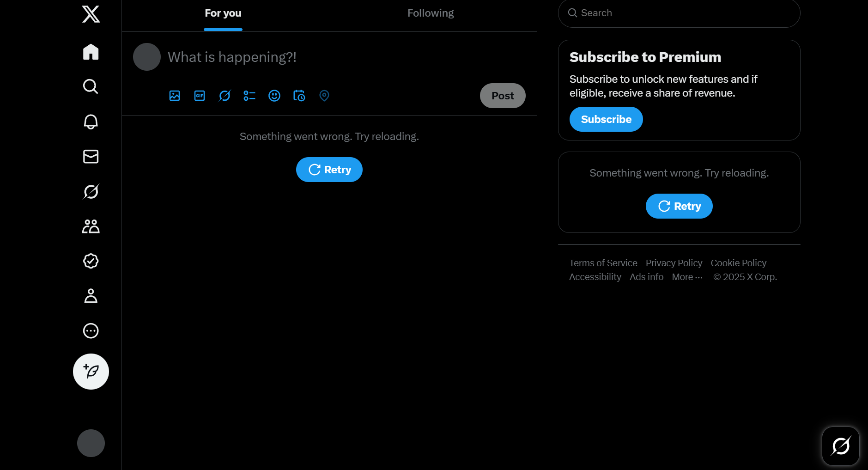Open Grok icon in left sidebar

tap(91, 191)
